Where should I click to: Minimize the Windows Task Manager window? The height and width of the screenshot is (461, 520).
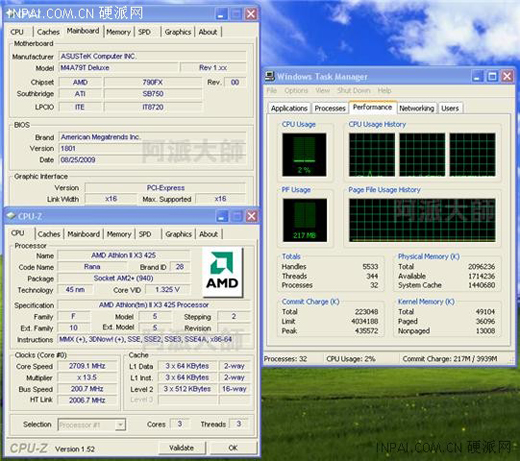pyautogui.click(x=477, y=77)
